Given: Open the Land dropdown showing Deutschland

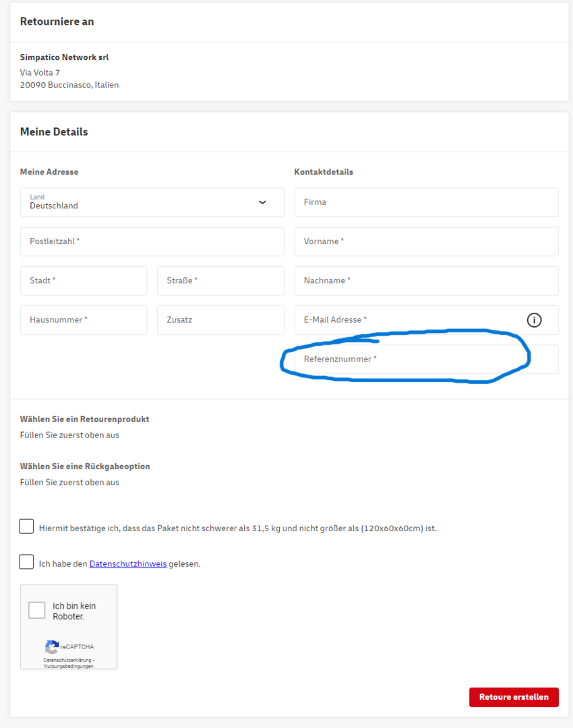Looking at the screenshot, I should click(x=152, y=202).
